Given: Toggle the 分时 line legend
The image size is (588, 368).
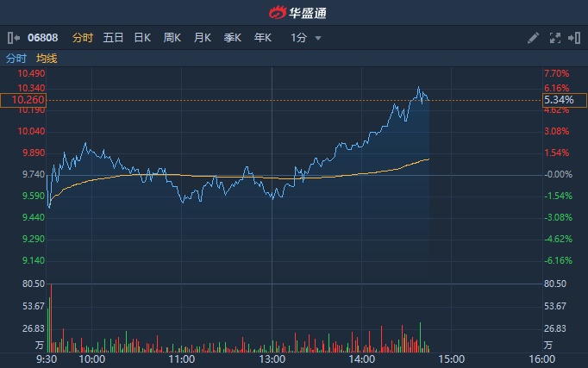Looking at the screenshot, I should [x=16, y=59].
